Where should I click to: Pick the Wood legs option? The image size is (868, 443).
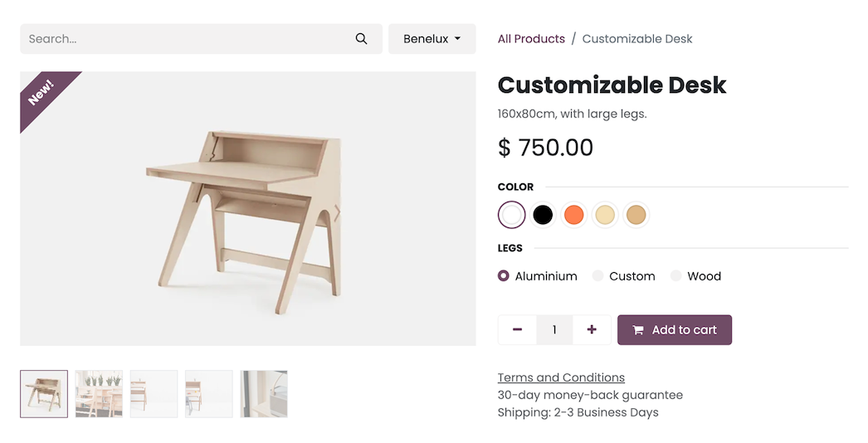(676, 276)
